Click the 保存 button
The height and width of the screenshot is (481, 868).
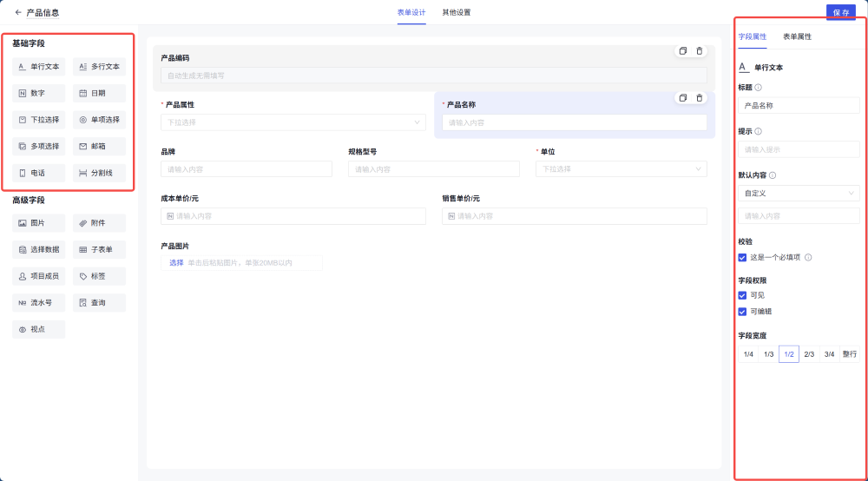[841, 12]
